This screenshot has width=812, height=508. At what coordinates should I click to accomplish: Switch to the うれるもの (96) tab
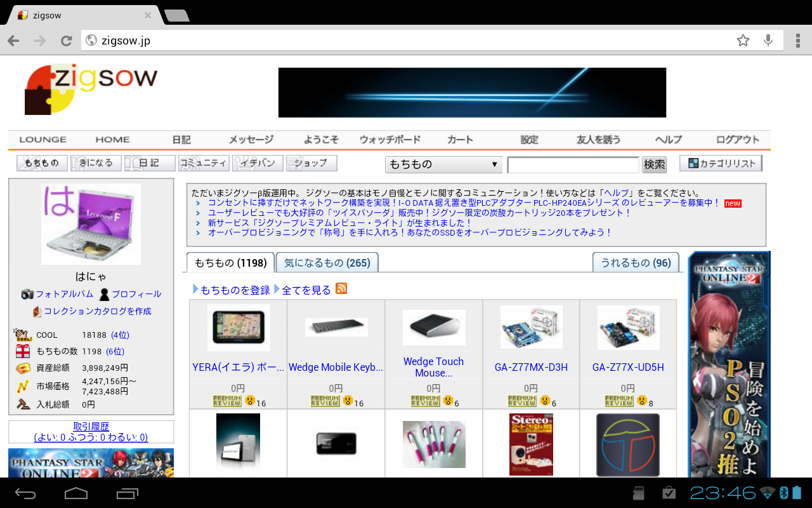[x=636, y=262]
